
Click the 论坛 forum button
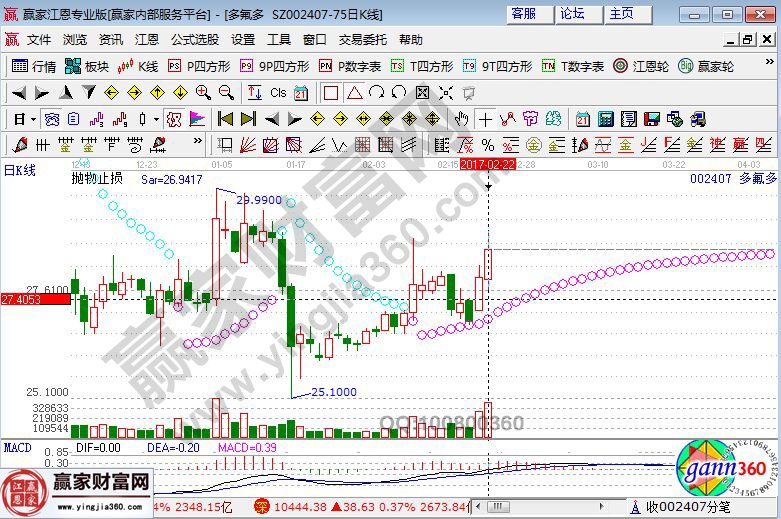[572, 13]
